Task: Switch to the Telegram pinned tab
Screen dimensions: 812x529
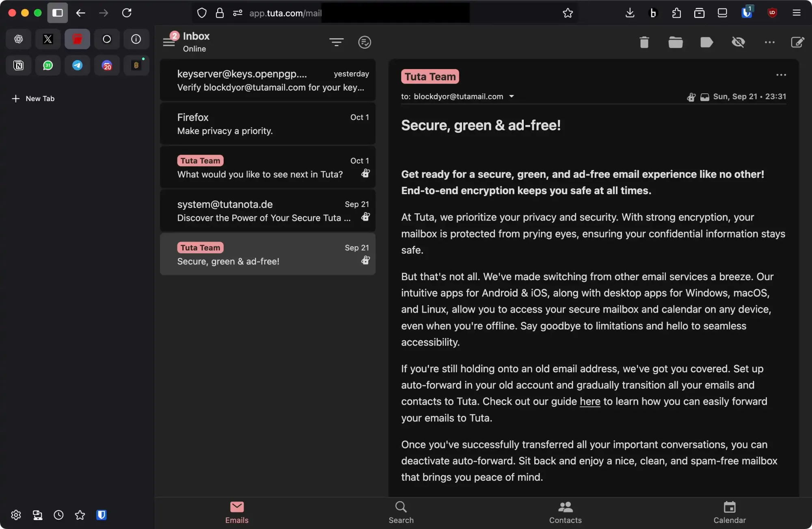Action: click(x=77, y=65)
